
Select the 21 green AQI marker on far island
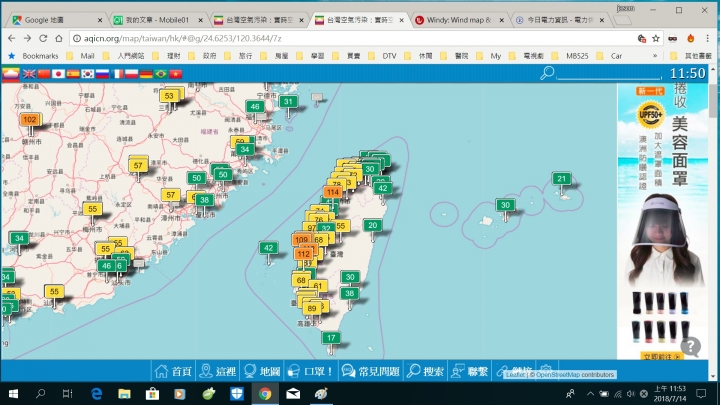pos(561,179)
